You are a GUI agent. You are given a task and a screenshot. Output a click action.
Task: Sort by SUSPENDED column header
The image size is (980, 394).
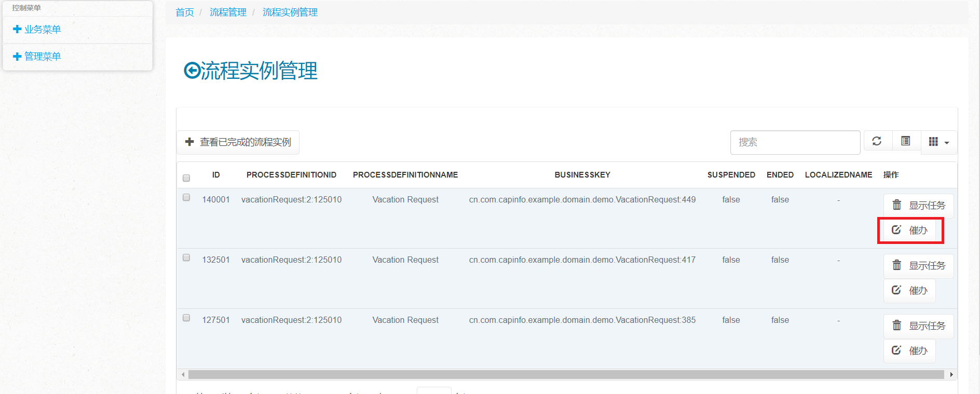tap(731, 175)
